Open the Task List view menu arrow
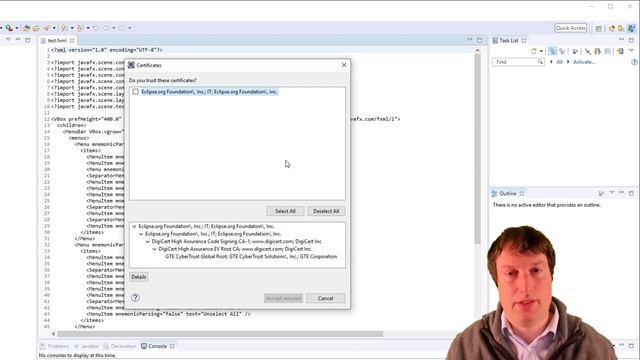 (x=631, y=50)
